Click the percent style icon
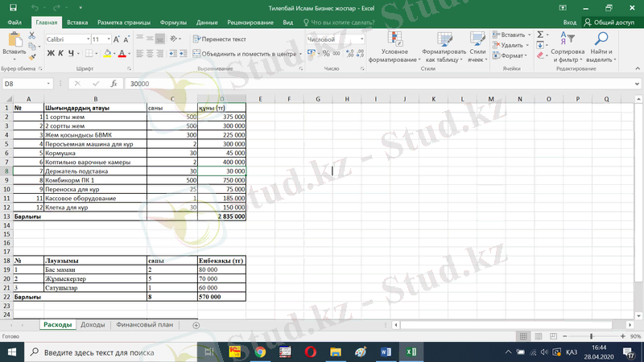The image size is (644, 362). point(326,53)
